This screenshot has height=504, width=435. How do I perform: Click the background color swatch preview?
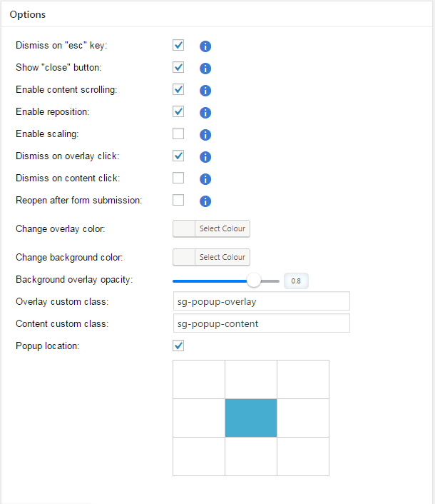pyautogui.click(x=184, y=257)
